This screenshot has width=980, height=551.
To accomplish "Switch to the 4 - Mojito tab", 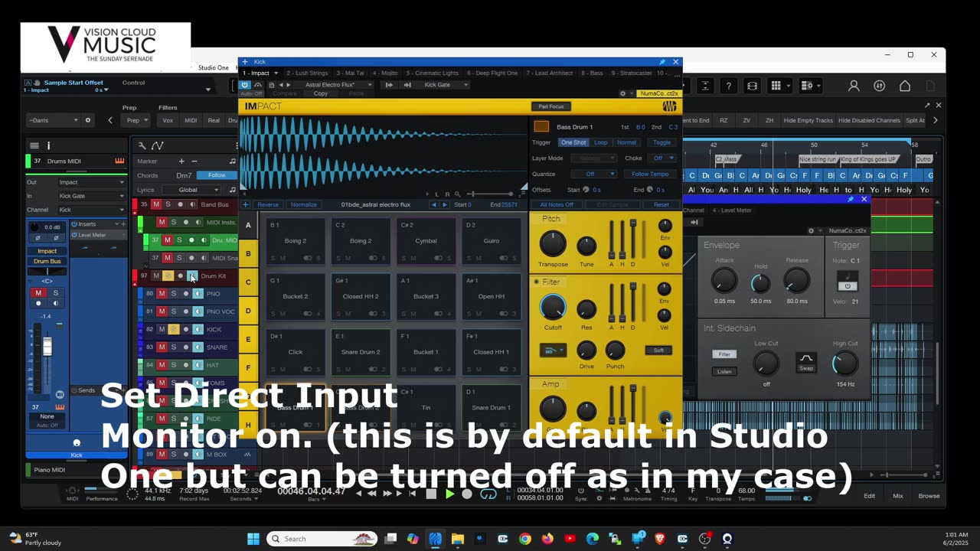I will point(385,73).
